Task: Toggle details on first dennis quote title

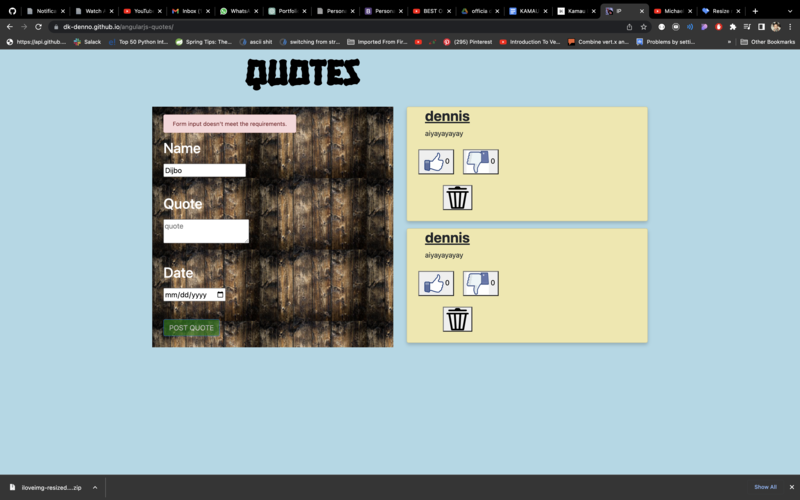Action: (x=446, y=117)
